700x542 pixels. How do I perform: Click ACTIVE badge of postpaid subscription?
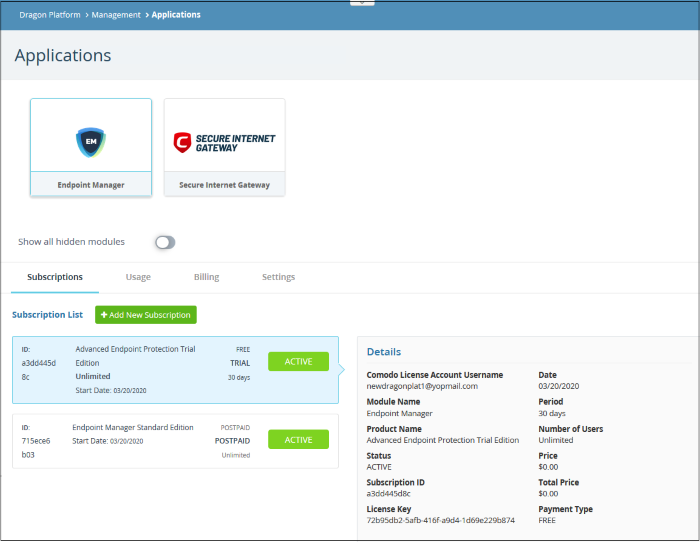[x=298, y=440]
